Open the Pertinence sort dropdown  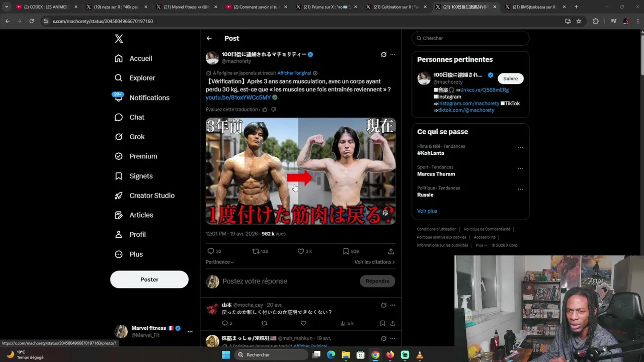(220, 262)
